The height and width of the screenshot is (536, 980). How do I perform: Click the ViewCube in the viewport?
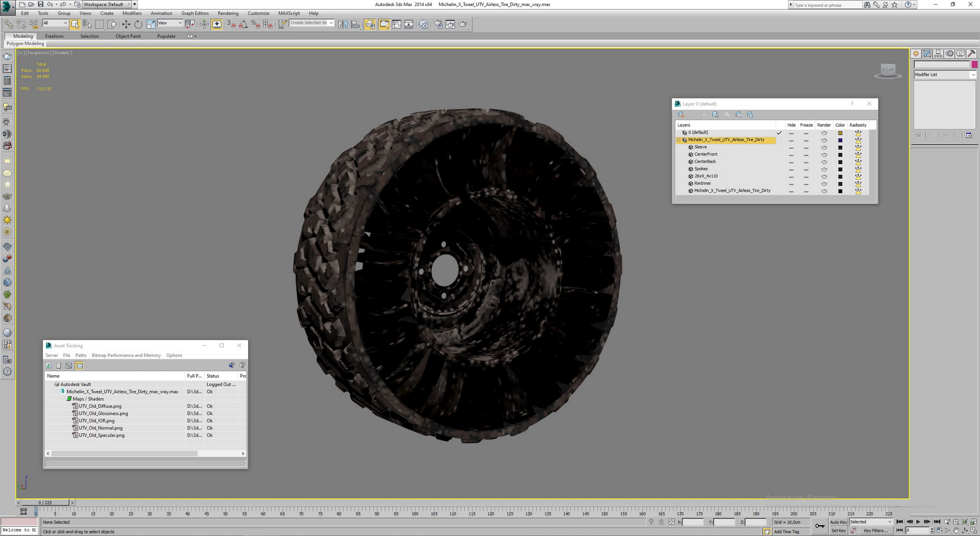coord(888,70)
